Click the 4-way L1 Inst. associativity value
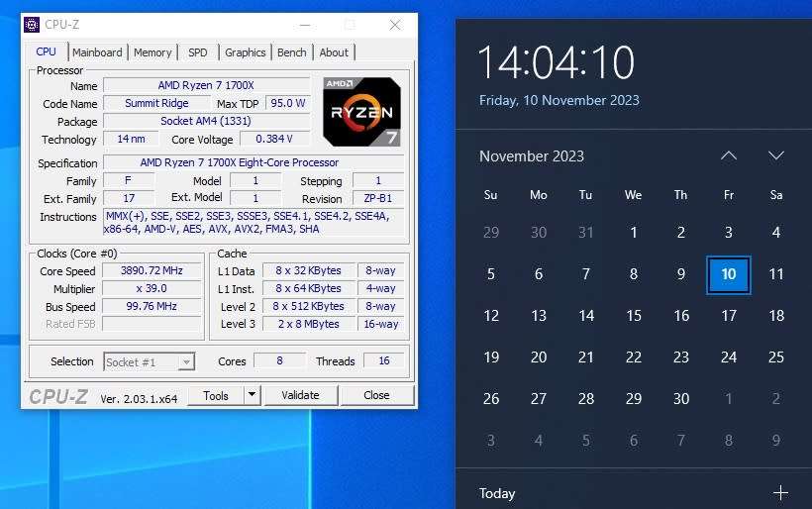 coord(380,288)
